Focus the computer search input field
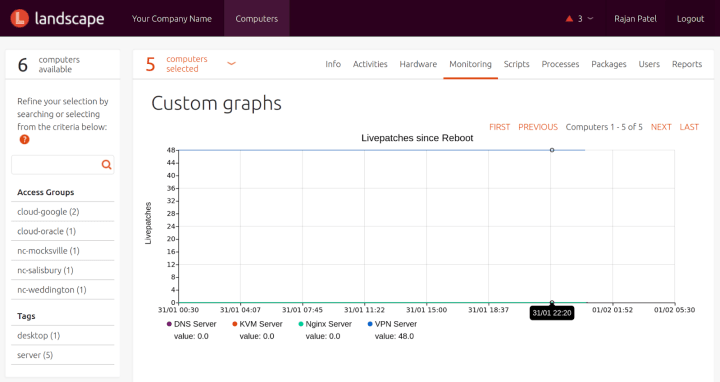 click(x=62, y=164)
